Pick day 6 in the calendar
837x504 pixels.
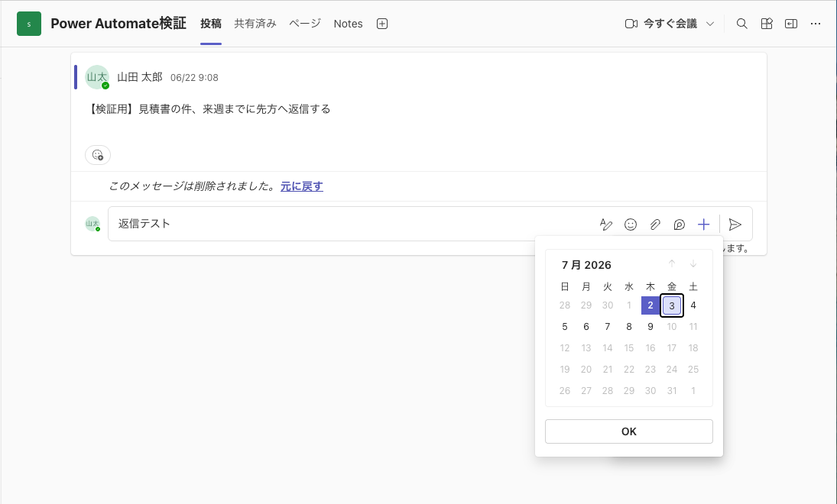pos(586,326)
